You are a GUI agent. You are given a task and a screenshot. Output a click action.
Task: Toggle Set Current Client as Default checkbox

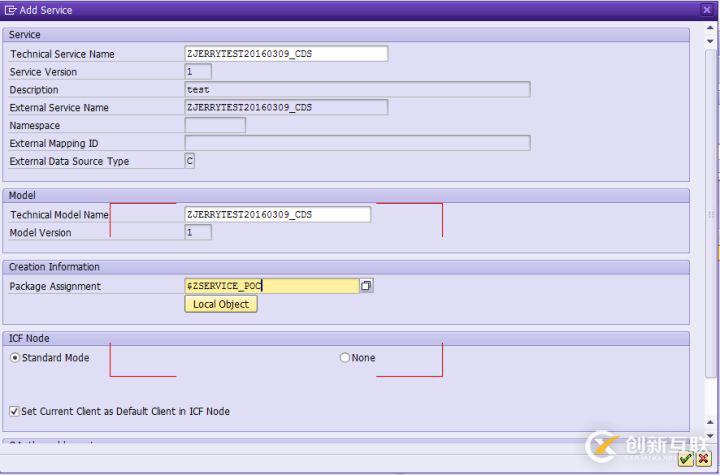tap(14, 411)
